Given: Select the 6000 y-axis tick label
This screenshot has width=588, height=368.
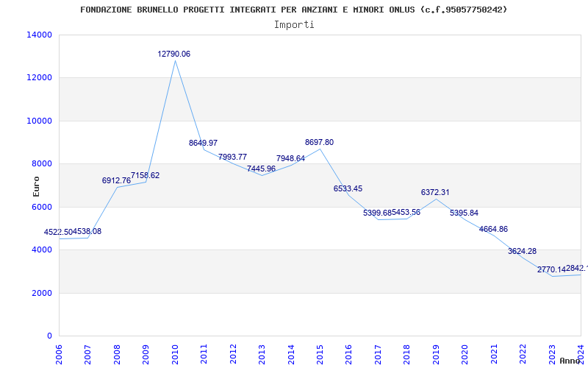Looking at the screenshot, I should 42,207.
